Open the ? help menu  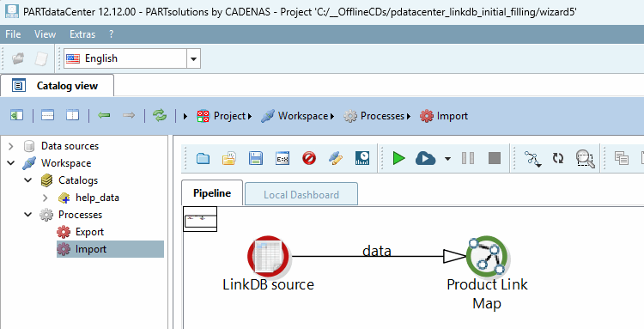(111, 34)
